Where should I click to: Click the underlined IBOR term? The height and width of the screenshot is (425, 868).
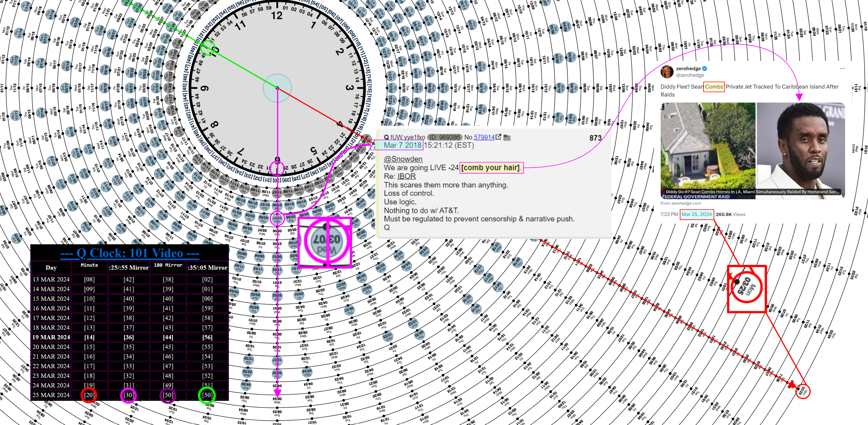tap(406, 176)
